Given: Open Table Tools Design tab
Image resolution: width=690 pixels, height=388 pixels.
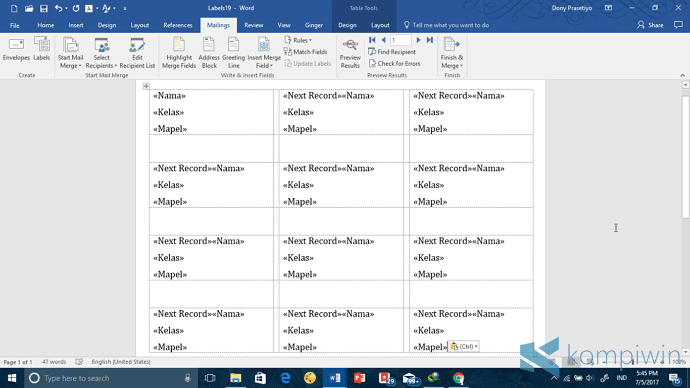Looking at the screenshot, I should (x=347, y=25).
